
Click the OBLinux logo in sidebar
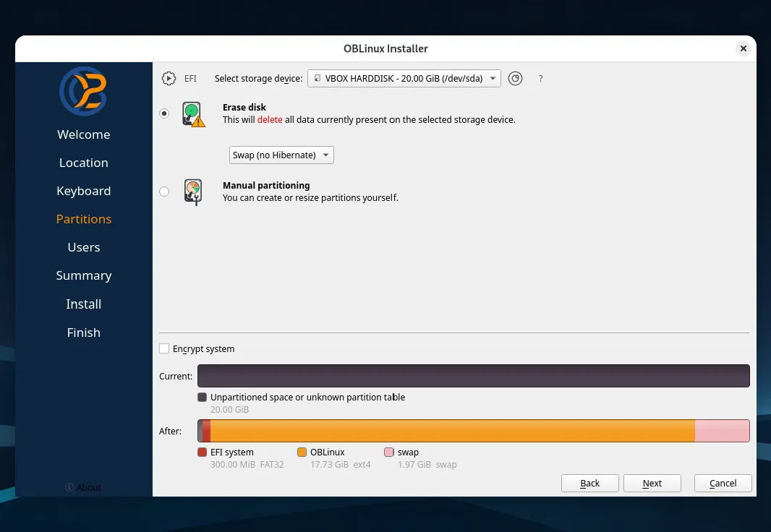(83, 91)
